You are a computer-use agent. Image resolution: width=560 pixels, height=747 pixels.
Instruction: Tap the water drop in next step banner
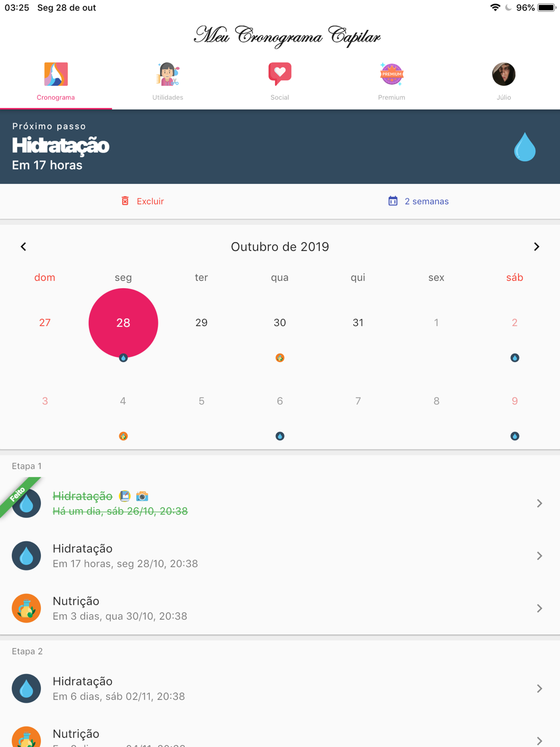tap(525, 147)
